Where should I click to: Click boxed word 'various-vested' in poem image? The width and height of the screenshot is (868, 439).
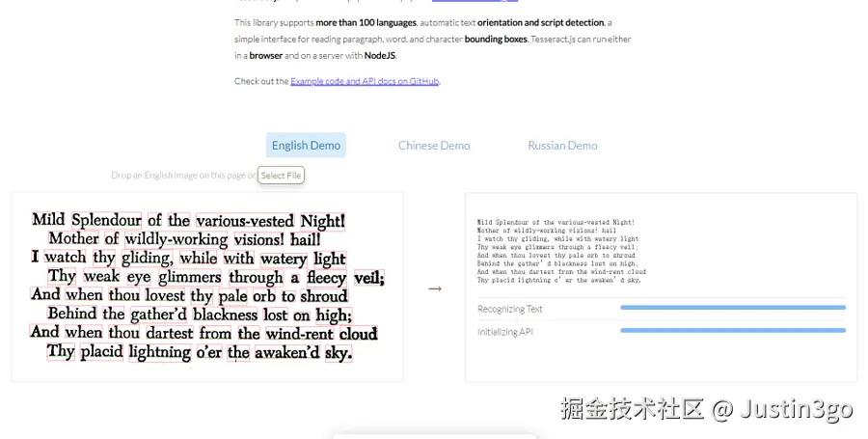click(245, 221)
